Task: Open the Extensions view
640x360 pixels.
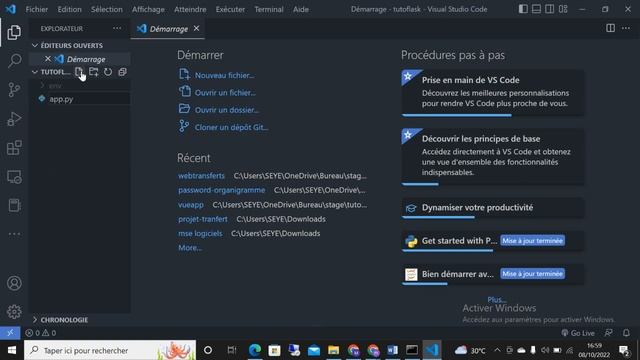Action: pos(14,148)
